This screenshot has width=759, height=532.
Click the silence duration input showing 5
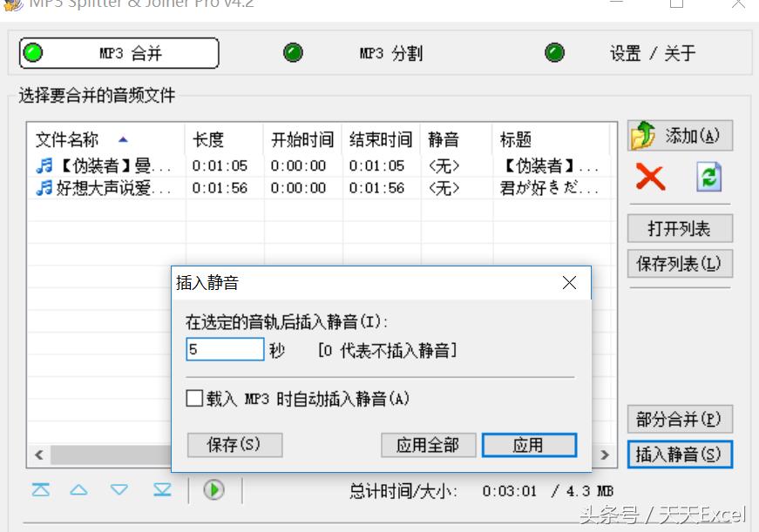click(225, 348)
